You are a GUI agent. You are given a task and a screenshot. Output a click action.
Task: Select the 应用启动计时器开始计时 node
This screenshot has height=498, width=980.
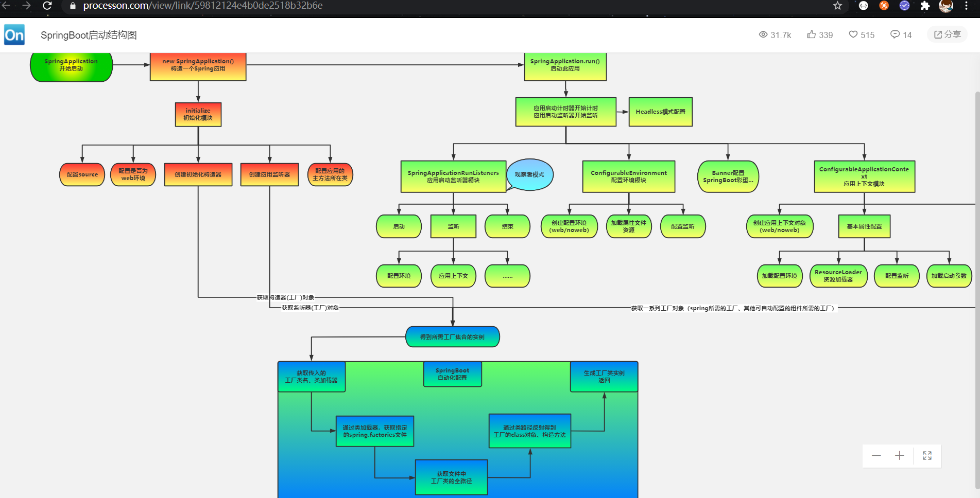coord(565,112)
